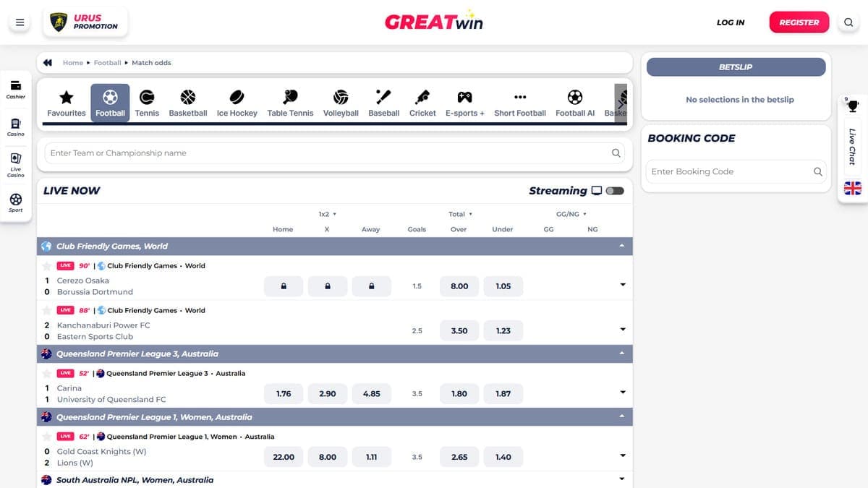Click the team or championship search field
This screenshot has width=868, height=488.
[335, 153]
